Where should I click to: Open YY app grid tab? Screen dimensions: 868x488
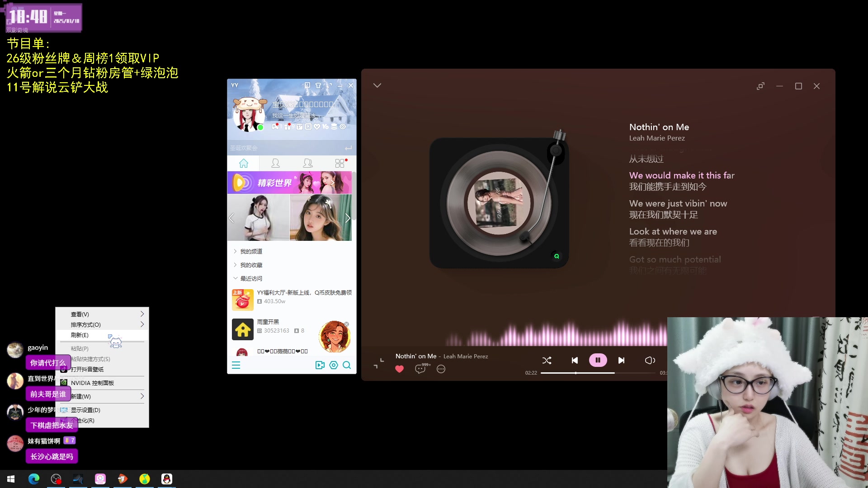click(340, 163)
